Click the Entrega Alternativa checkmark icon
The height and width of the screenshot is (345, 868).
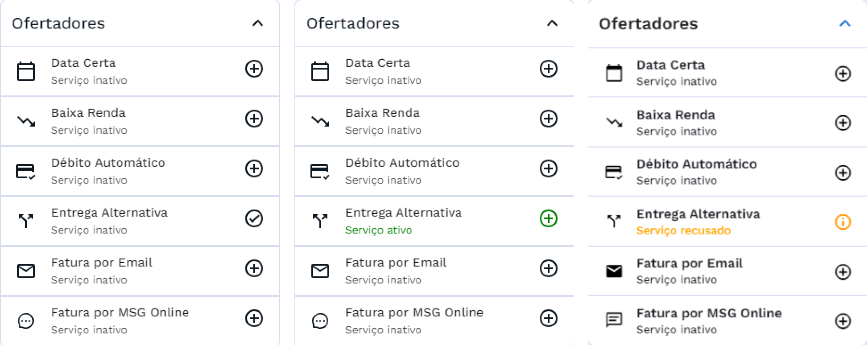click(x=254, y=219)
